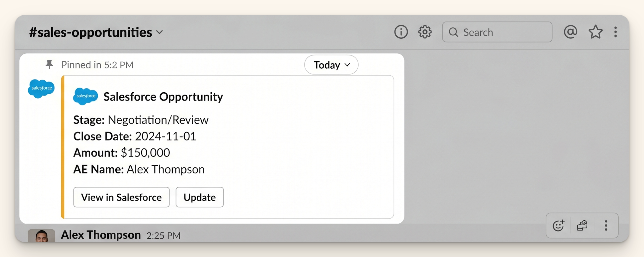
Task: Click the Salesforce cloud logo in card
Action: (85, 96)
